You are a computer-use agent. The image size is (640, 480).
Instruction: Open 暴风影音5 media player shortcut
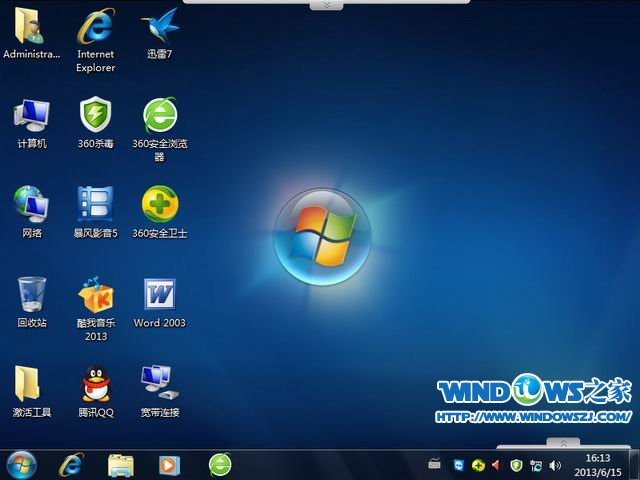[96, 204]
